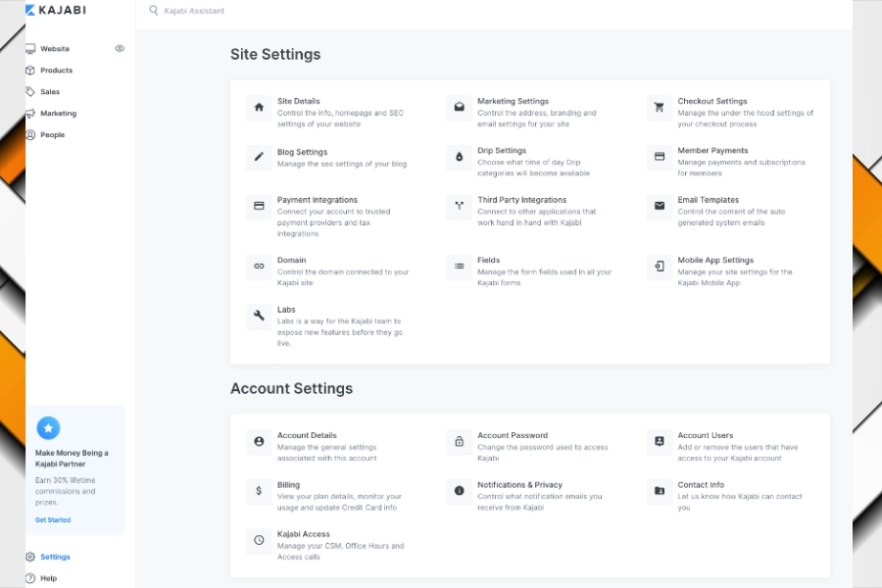Click the Site Details home icon

pyautogui.click(x=259, y=108)
